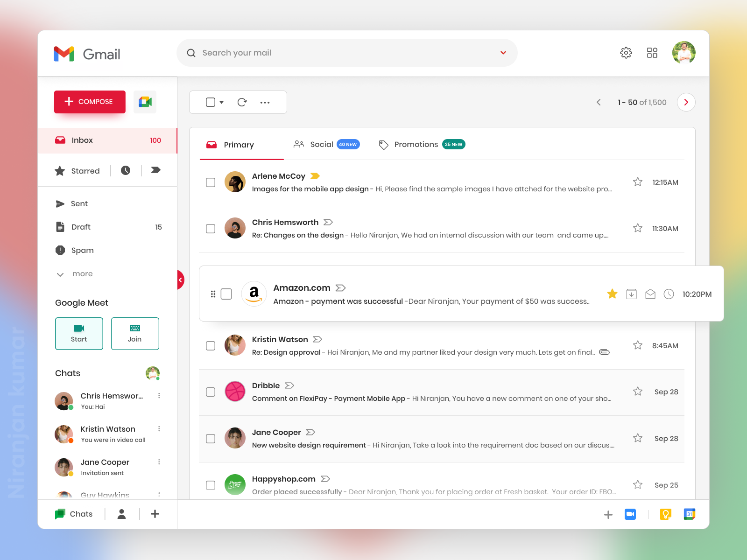Open the Important label icon in sidebar
The width and height of the screenshot is (747, 560).
(x=156, y=170)
